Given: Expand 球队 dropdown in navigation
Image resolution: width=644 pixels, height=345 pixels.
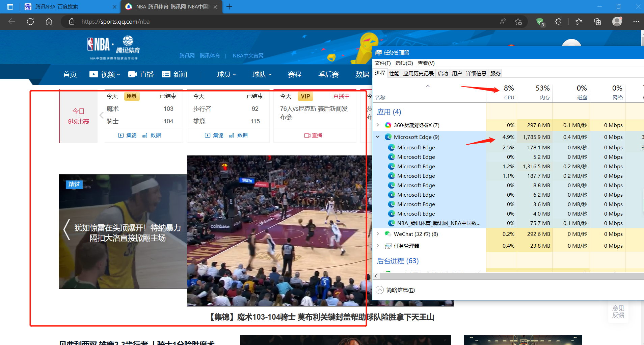Looking at the screenshot, I should point(262,74).
